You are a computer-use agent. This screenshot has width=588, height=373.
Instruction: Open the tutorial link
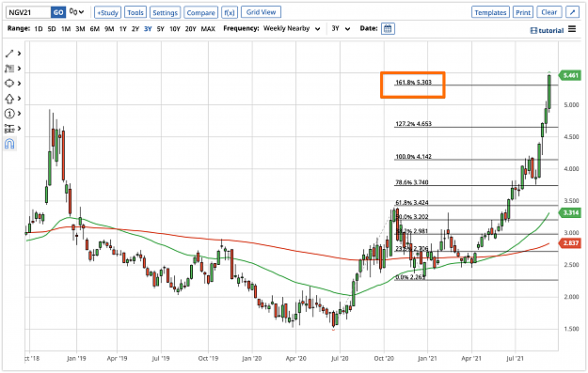[x=548, y=30]
